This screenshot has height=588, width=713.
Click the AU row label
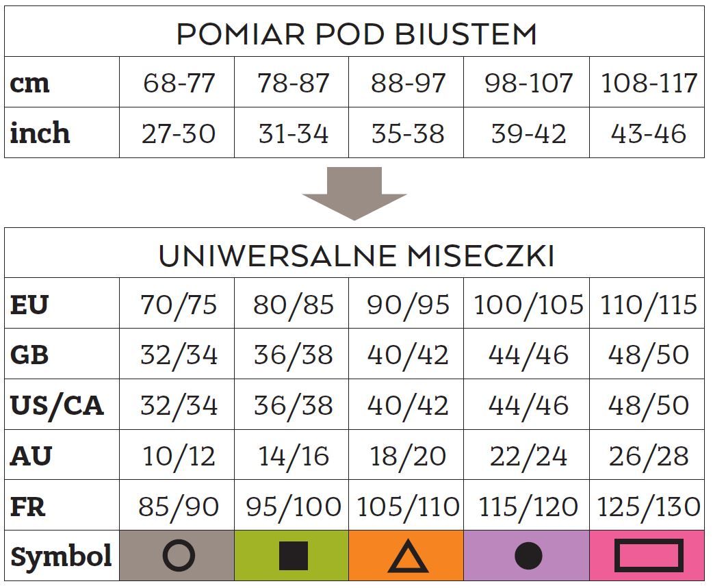[31, 456]
